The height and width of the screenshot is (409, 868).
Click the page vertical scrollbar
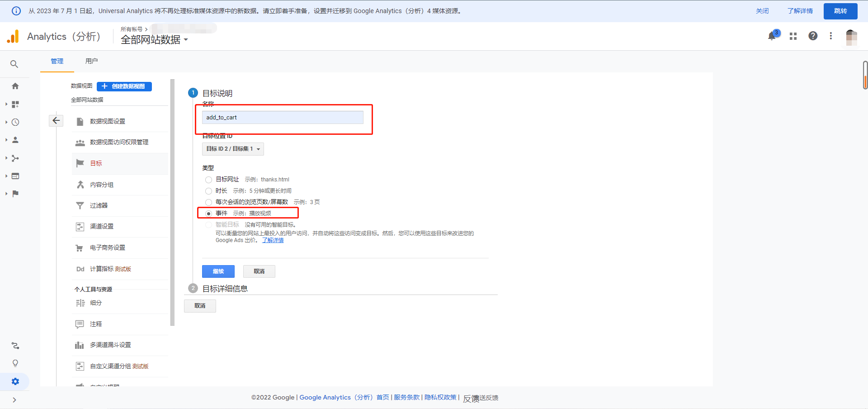click(865, 75)
